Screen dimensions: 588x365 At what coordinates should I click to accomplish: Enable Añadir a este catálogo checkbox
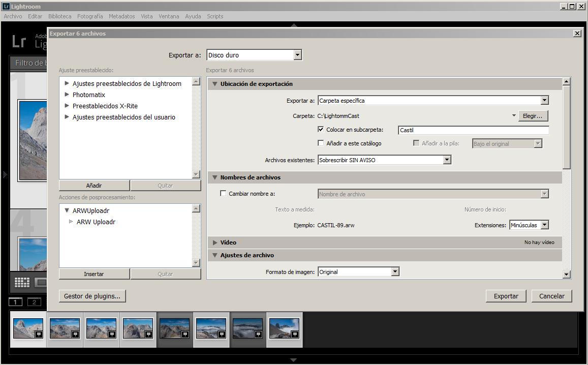click(x=321, y=143)
